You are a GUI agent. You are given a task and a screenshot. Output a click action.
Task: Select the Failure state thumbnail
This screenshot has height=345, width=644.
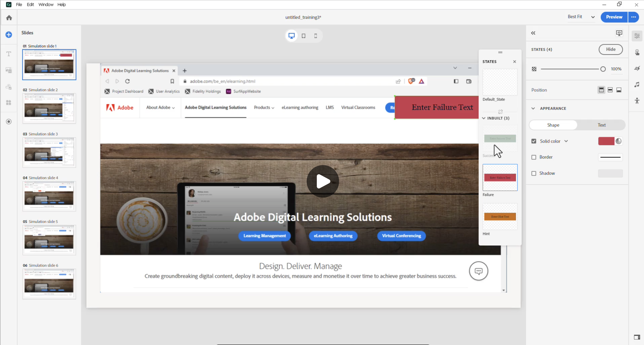pyautogui.click(x=500, y=178)
